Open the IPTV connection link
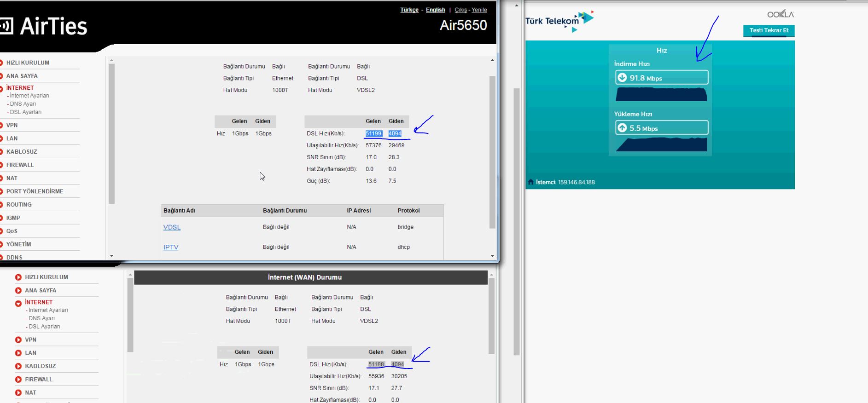This screenshot has height=403, width=868. [171, 248]
